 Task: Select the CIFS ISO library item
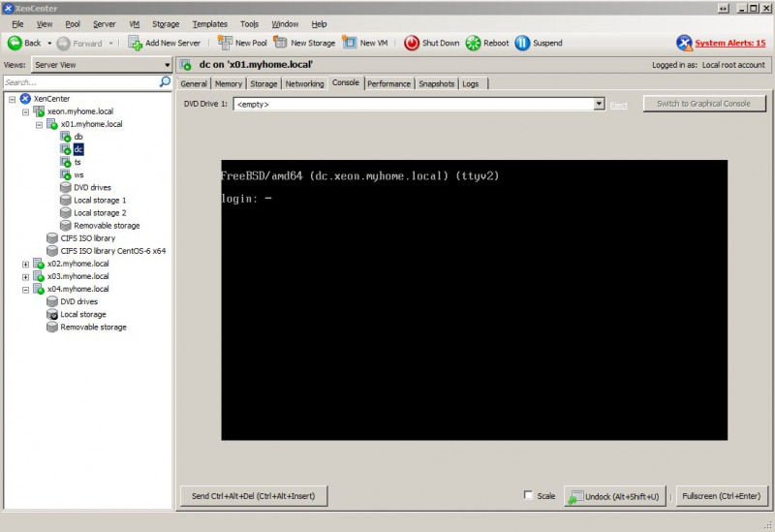[87, 238]
